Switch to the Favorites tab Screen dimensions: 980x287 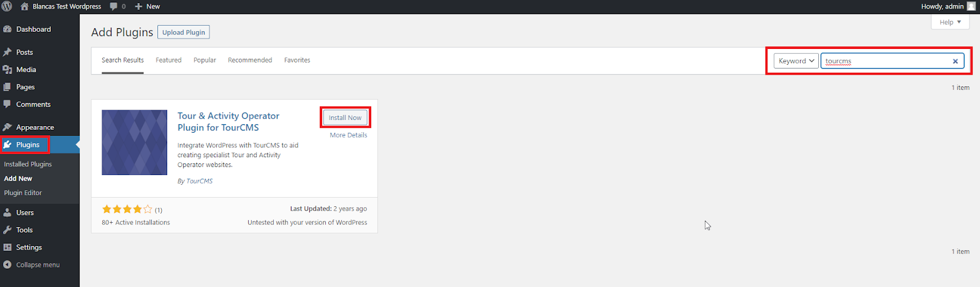tap(297, 60)
